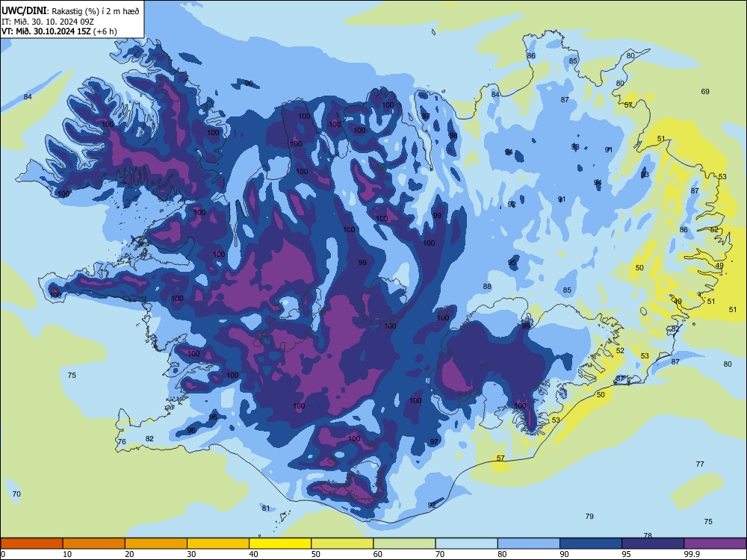Select the bright yellow 40–50 legend segment

[280, 544]
